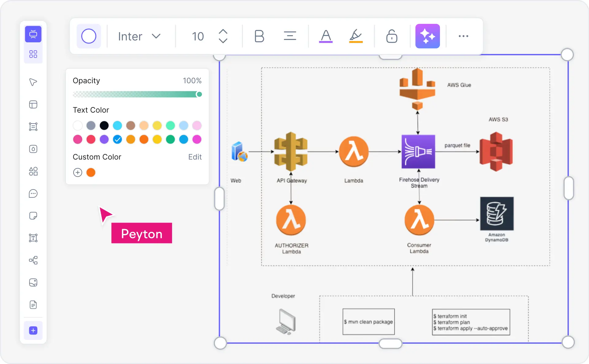
Task: Click the circle shape icon in toolbar
Action: [x=89, y=36]
